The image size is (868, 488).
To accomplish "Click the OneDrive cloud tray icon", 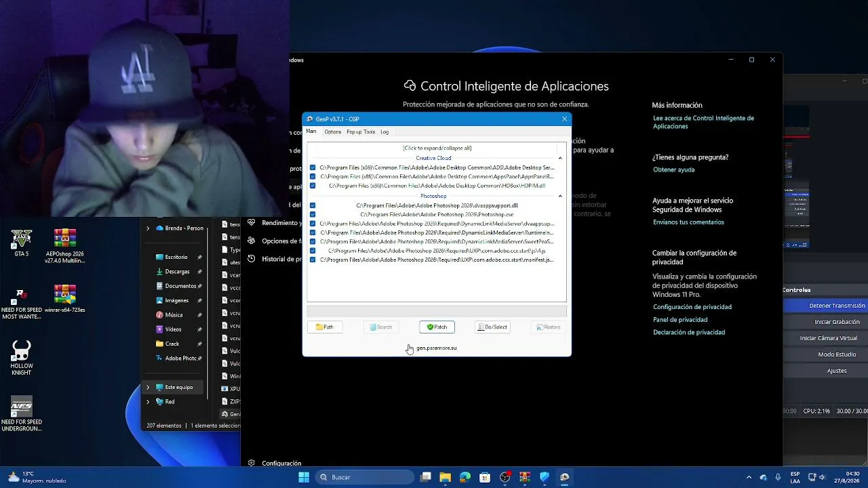I will (x=763, y=477).
